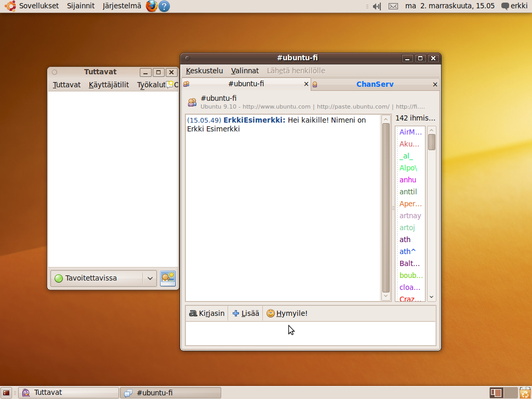532x399 pixels.
Task: Open the help icon in top panel
Action: (164, 6)
